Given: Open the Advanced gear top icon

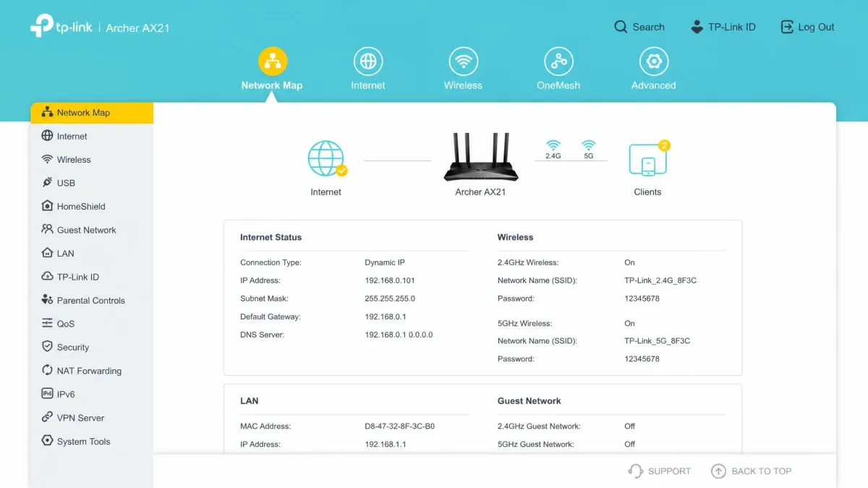Looking at the screenshot, I should pyautogui.click(x=654, y=61).
